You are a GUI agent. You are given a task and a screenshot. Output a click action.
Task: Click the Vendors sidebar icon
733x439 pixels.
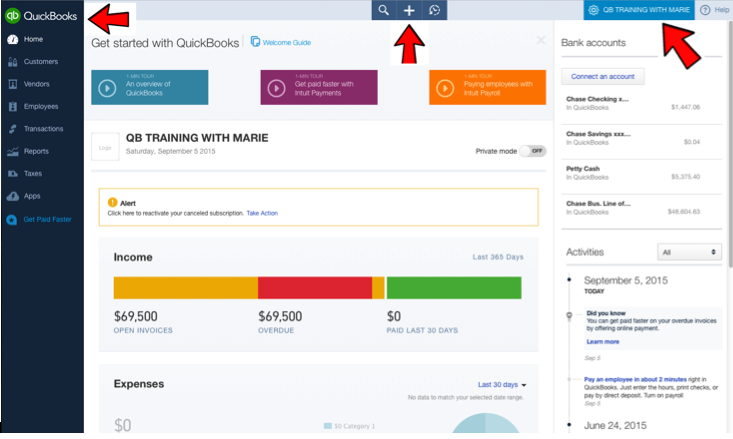pyautogui.click(x=13, y=84)
